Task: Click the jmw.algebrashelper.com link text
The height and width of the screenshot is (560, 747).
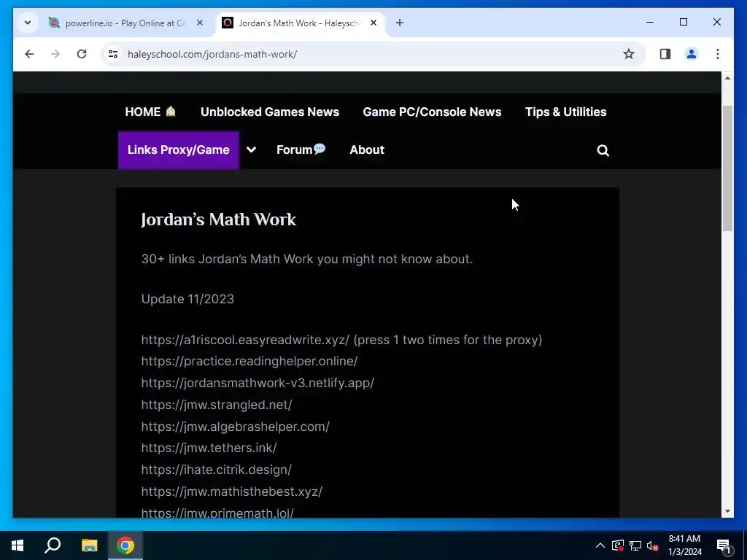Action: coord(236,427)
